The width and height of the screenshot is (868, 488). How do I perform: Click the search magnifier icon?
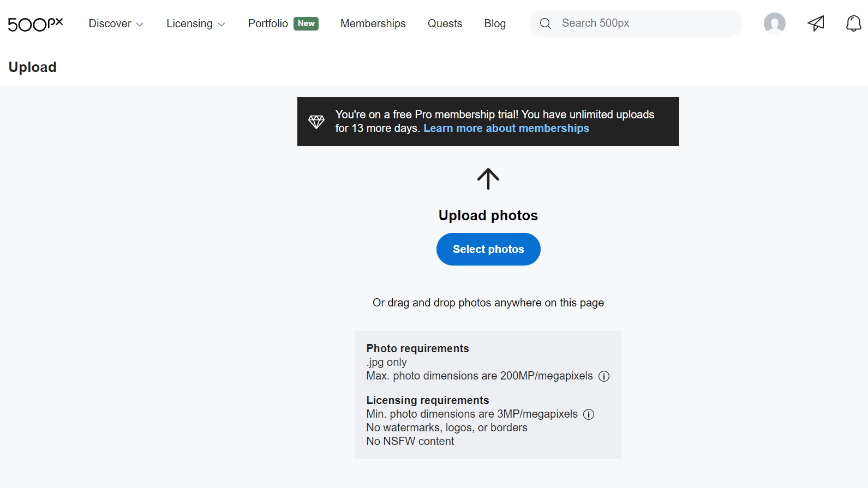(x=545, y=23)
